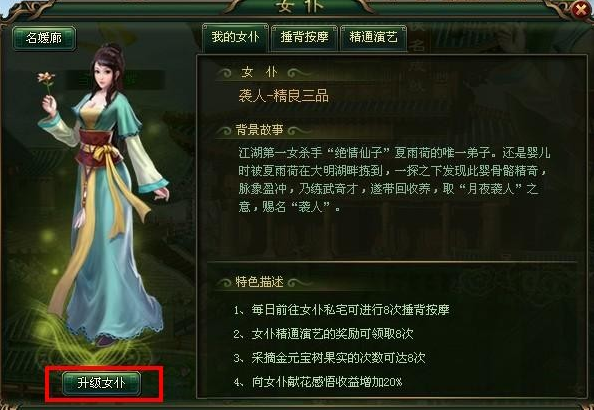Click the 特色描述 section header
Viewport: 594px width, 410px height.
(x=259, y=282)
